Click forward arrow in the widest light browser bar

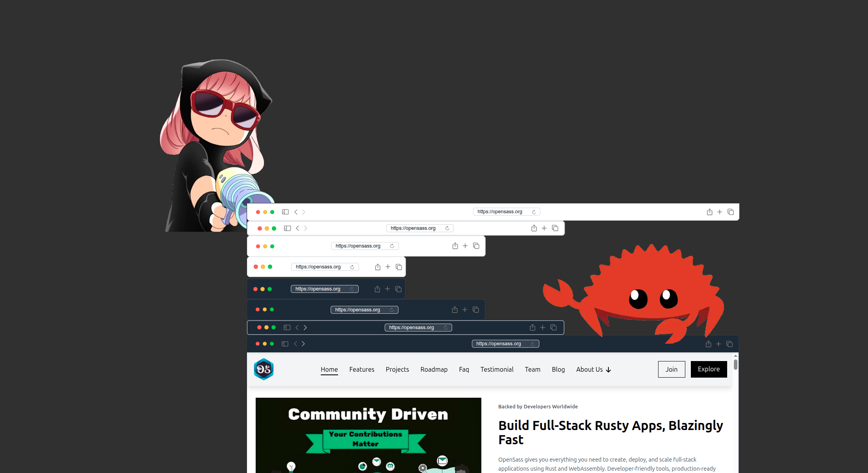tap(303, 212)
